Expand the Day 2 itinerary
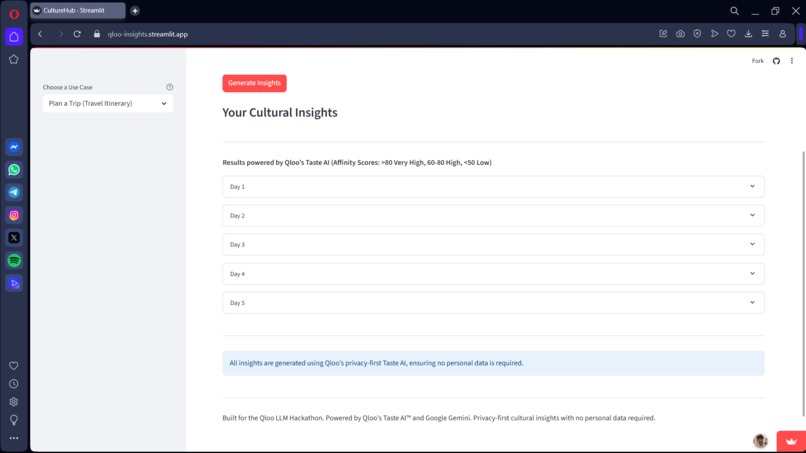The width and height of the screenshot is (806, 453). pyautogui.click(x=493, y=215)
